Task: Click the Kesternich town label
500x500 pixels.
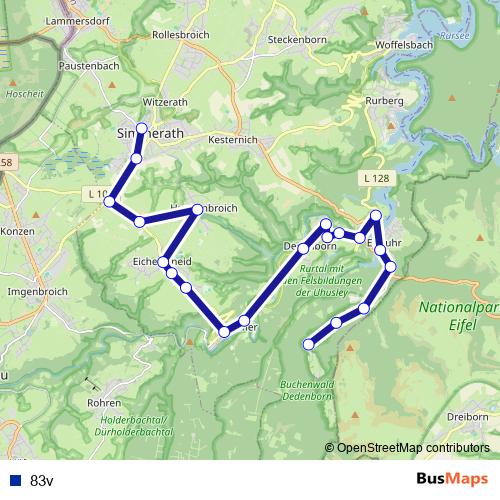Action: 233,140
